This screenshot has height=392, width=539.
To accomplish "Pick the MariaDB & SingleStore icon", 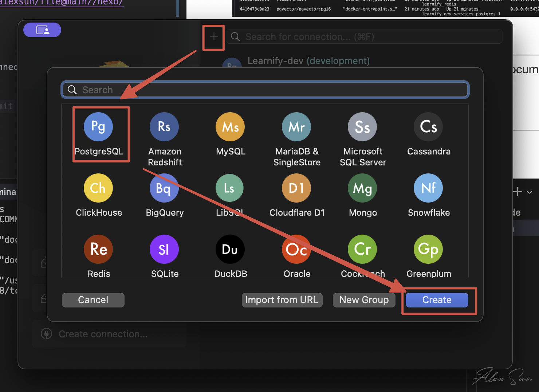I will [x=296, y=127].
